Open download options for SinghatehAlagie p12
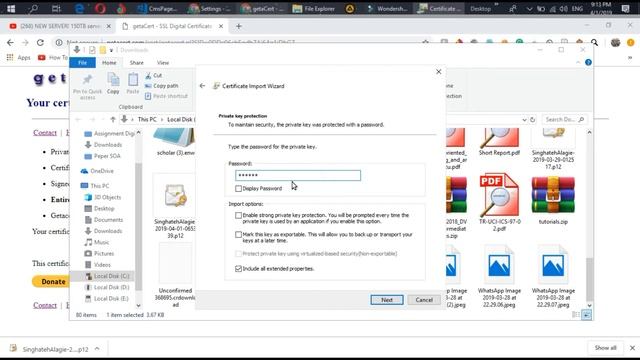640x360 pixels. pos(97,349)
